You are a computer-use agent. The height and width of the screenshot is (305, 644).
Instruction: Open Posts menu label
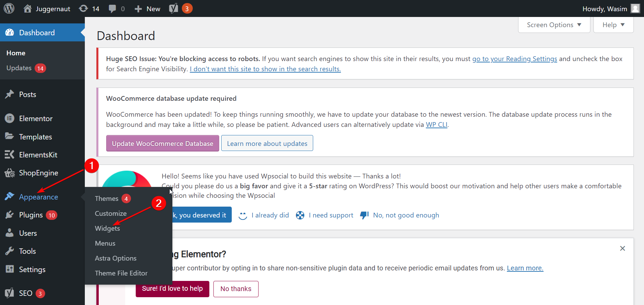(27, 94)
